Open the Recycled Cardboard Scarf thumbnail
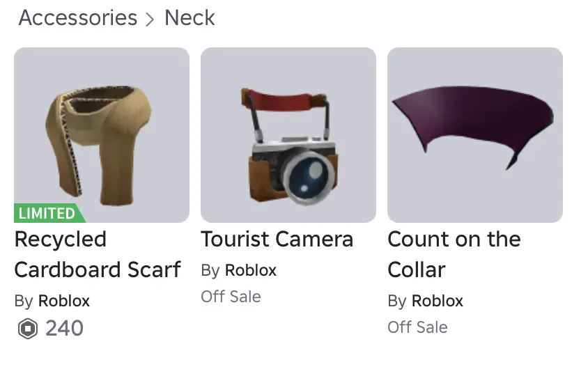Screen dimensions: 588x376 click(x=102, y=135)
